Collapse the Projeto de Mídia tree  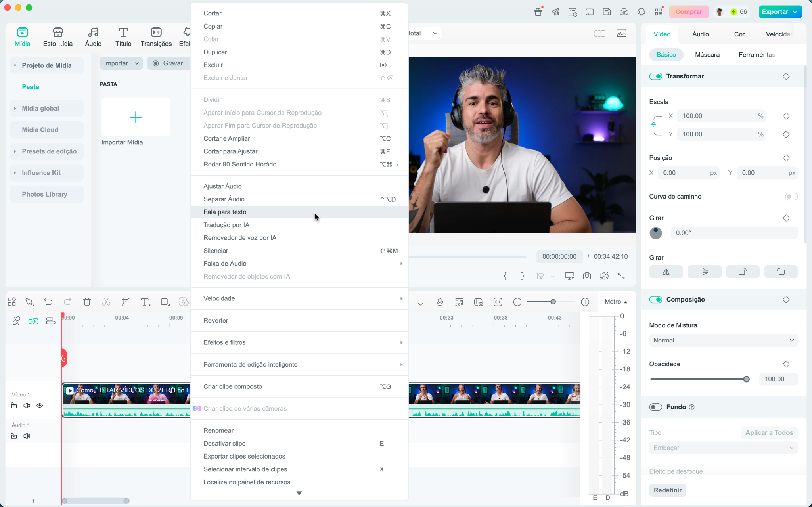15,65
